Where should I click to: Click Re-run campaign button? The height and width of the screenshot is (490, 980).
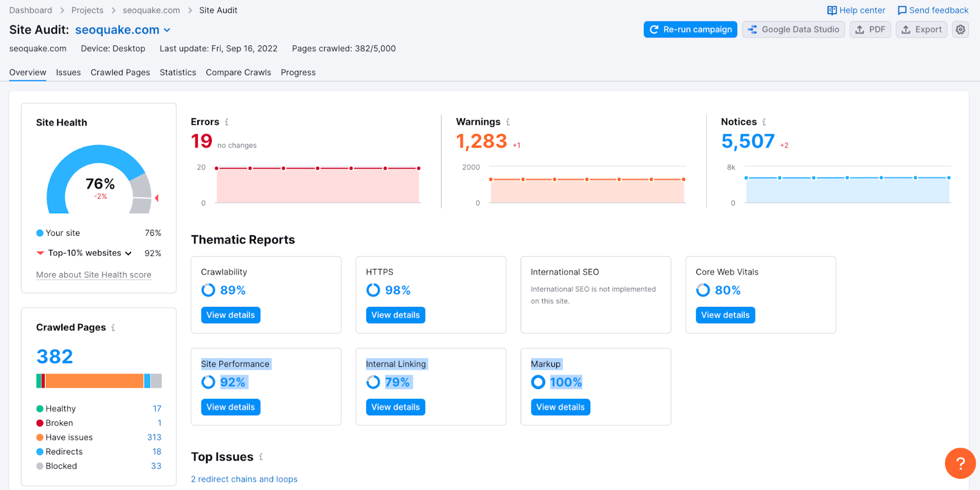tap(690, 29)
